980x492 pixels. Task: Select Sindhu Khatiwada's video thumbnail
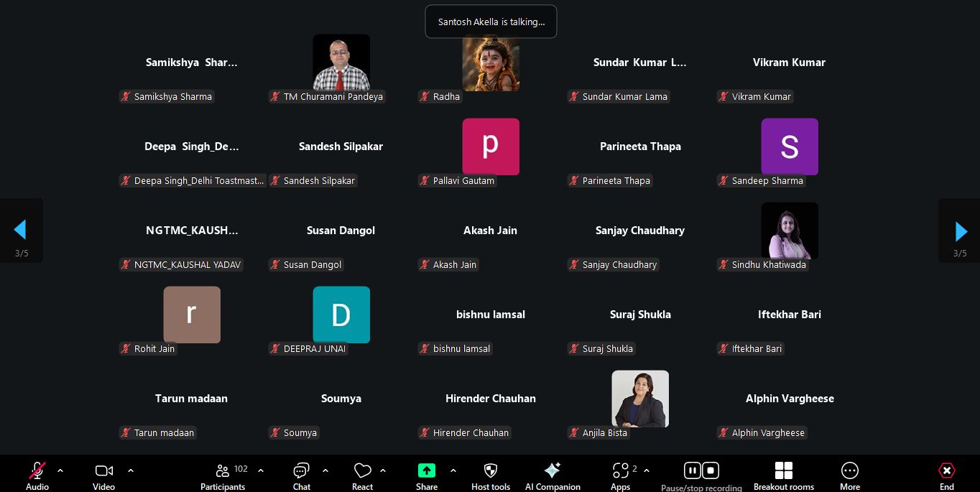pyautogui.click(x=789, y=231)
